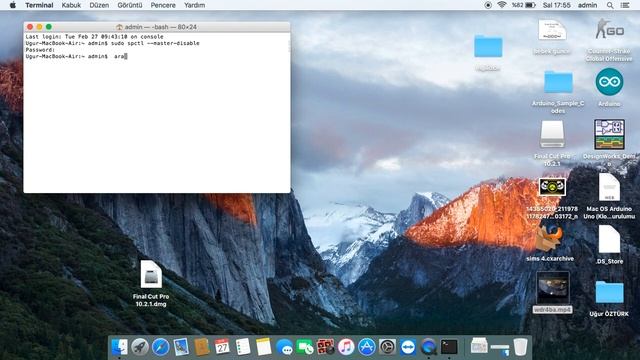
Task: Open Spotlight search magnifier
Action: [x=610, y=5]
